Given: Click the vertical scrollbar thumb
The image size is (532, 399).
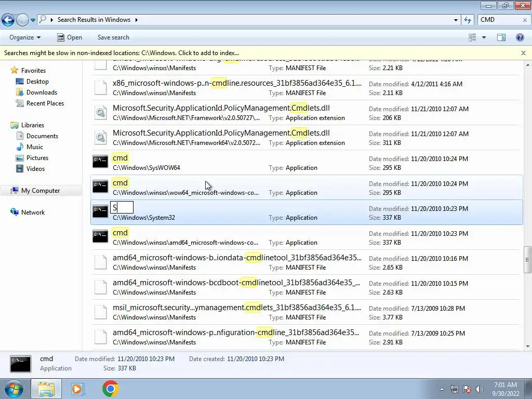Looking at the screenshot, I should (x=527, y=260).
